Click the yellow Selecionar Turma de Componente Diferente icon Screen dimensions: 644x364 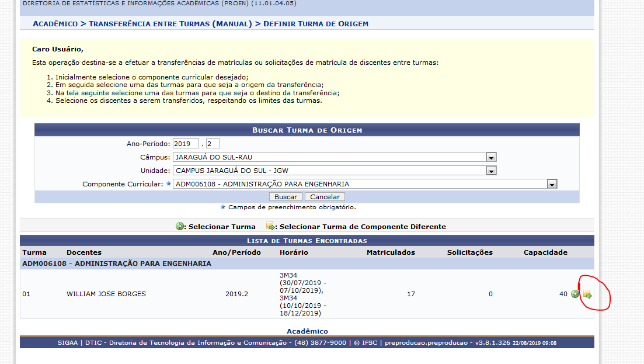[587, 294]
